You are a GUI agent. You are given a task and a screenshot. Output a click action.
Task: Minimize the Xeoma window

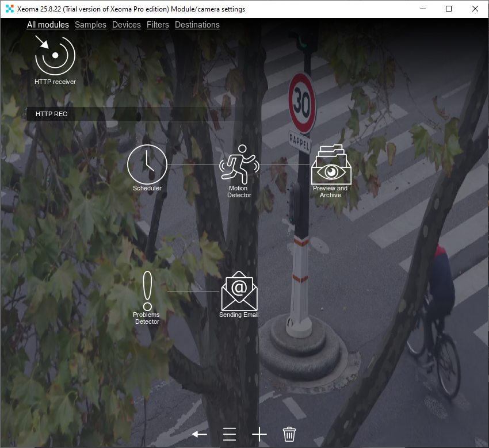pos(423,9)
